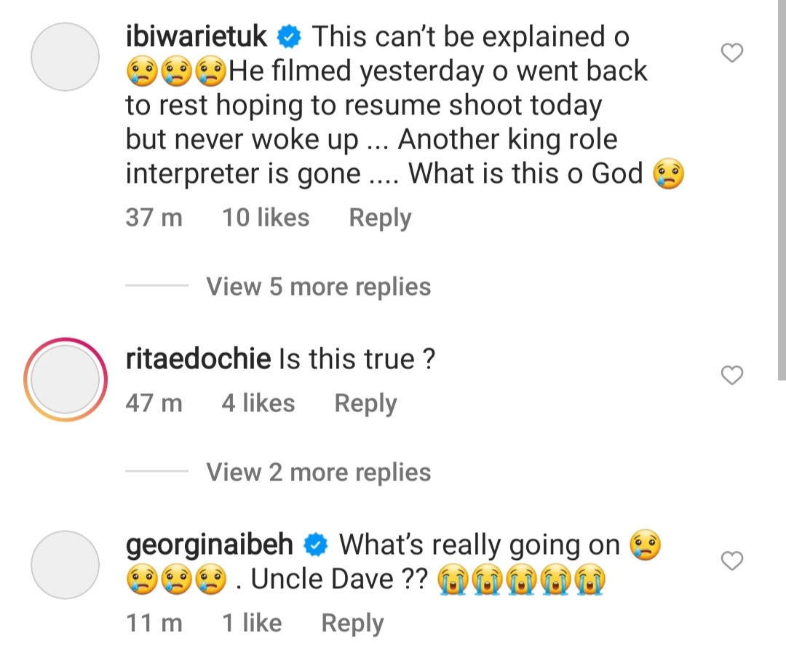Click georginaibeh's verified badge
The width and height of the screenshot is (786, 672).
pyautogui.click(x=316, y=545)
